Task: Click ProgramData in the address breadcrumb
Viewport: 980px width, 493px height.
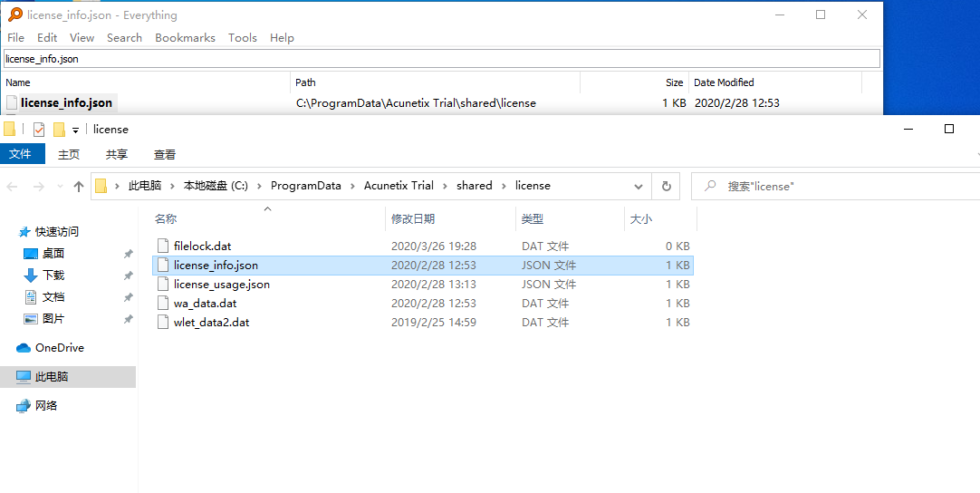Action: pyautogui.click(x=305, y=186)
